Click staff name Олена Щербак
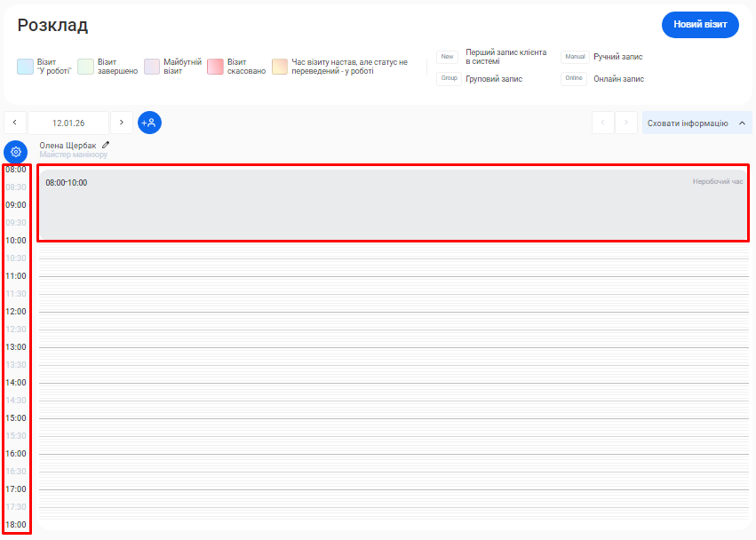This screenshot has width=756, height=540. pyautogui.click(x=68, y=145)
